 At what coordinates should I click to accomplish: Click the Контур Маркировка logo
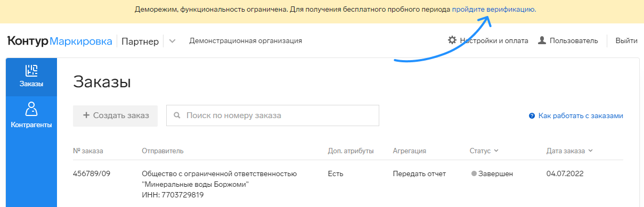tap(60, 41)
